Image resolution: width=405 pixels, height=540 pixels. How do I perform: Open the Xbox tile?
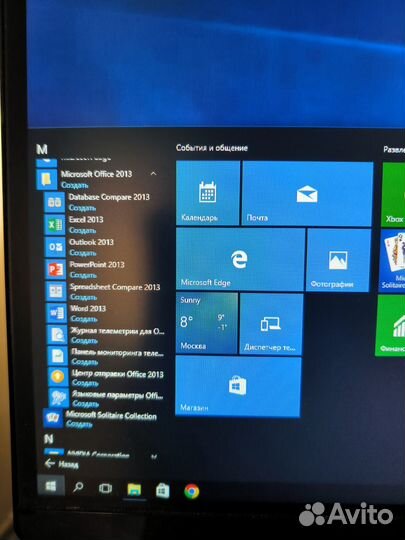[394, 195]
